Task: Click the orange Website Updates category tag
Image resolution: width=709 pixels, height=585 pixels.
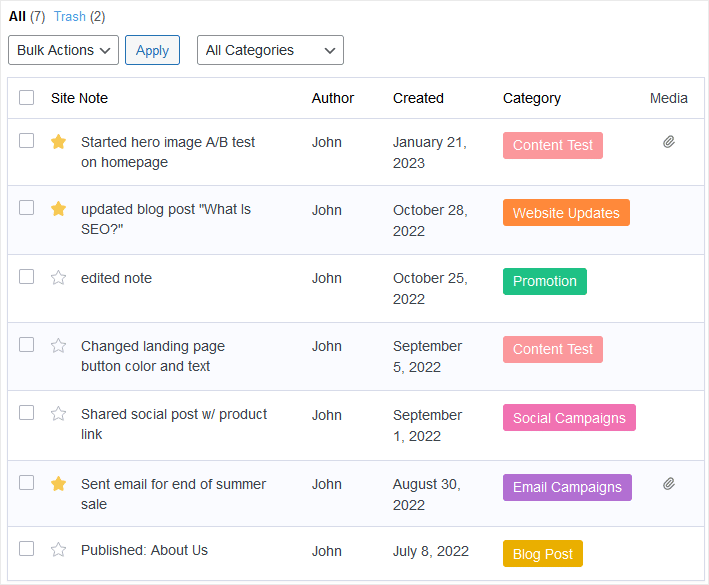Action: coord(566,213)
